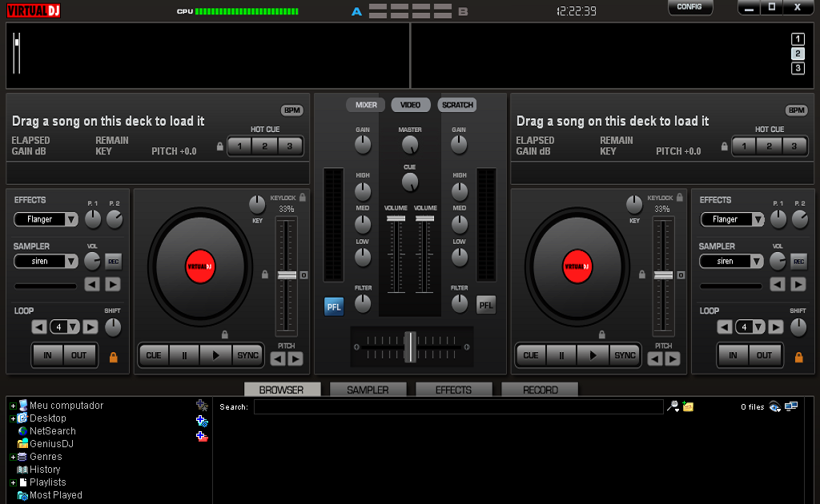Click the gear icon beside Meu computador
This screenshot has height=504, width=820.
coord(202,406)
